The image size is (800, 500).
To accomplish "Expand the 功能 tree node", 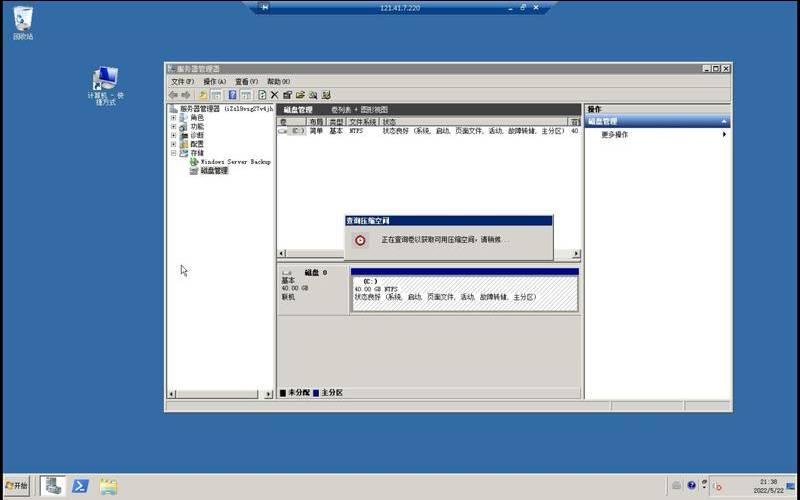I will point(173,127).
